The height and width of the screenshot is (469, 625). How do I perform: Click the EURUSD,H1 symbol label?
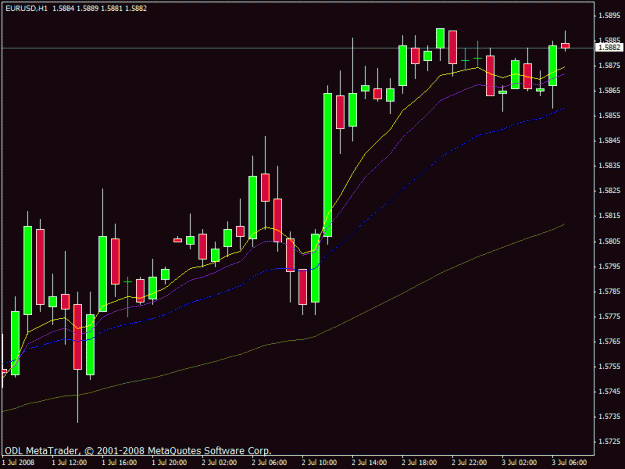point(26,8)
